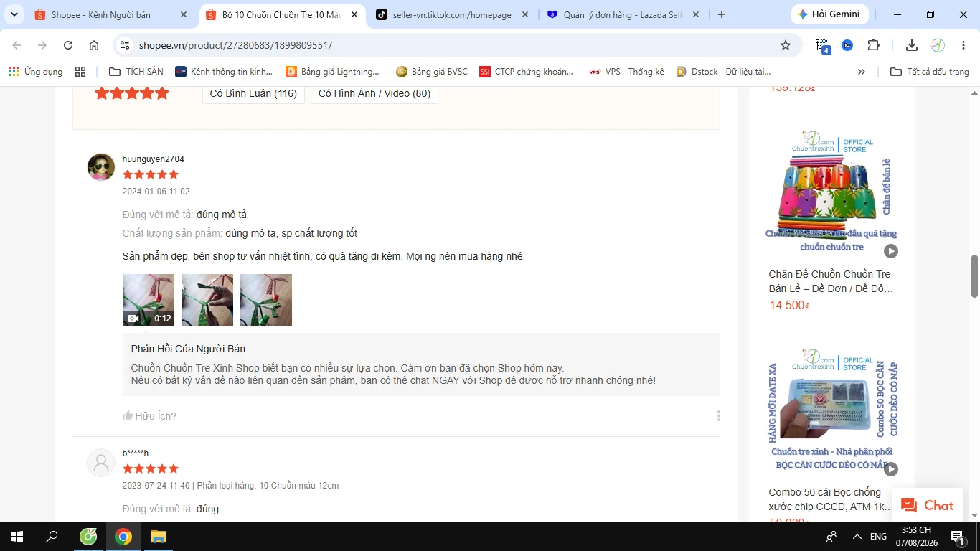Open the browser Downloads icon
The image size is (980, 551).
click(912, 45)
